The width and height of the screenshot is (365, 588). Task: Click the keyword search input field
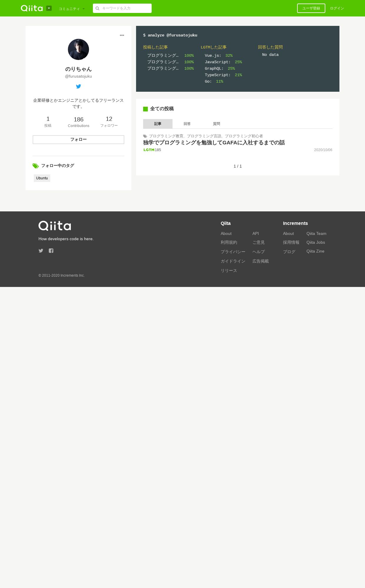(x=122, y=8)
